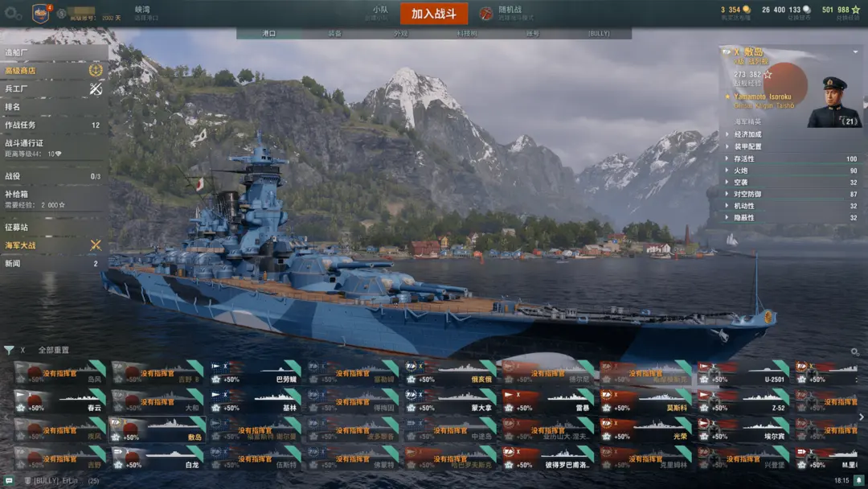Screen dimensions: 868x489
Task: Click the 加入战斗 battle button
Action: point(433,14)
